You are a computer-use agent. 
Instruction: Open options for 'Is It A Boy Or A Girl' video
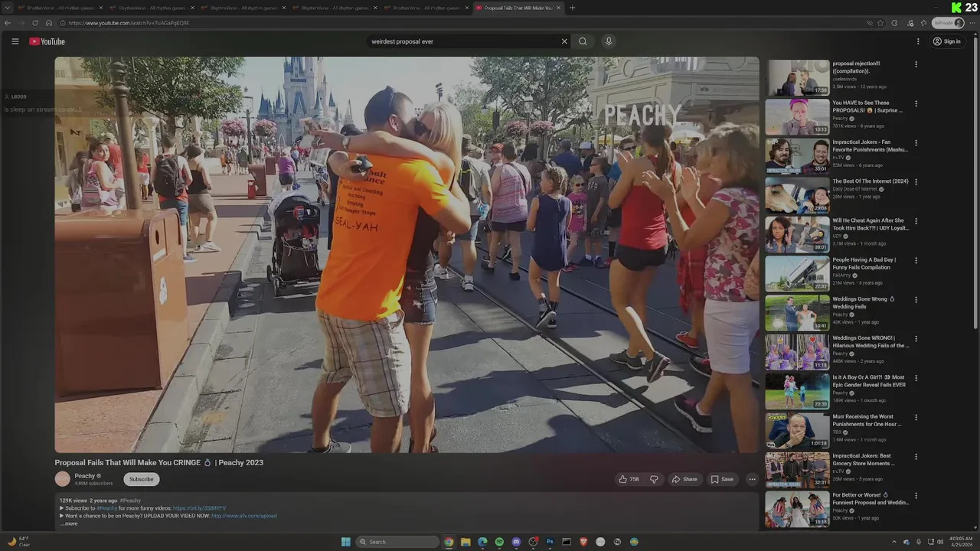click(916, 378)
